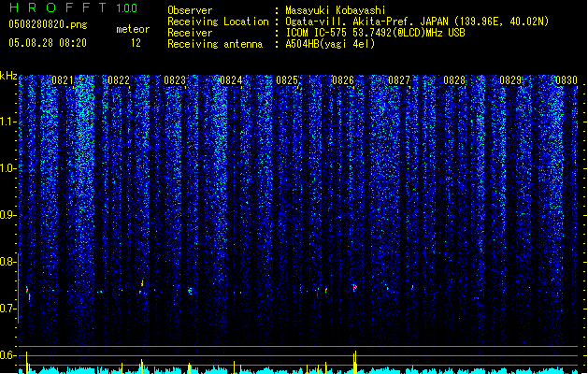Click the 0824 time marker

[231, 80]
